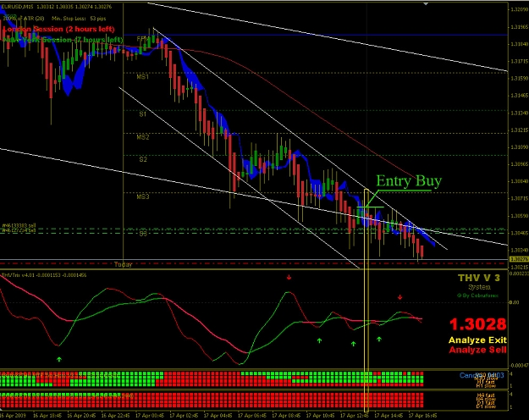Click the S3 support level label
The image size is (529, 420).
pyautogui.click(x=143, y=234)
